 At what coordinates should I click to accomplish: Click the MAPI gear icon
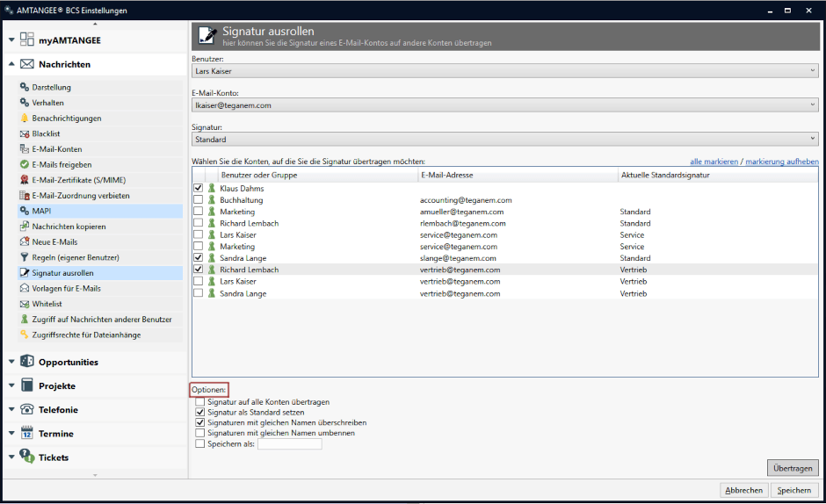[25, 211]
